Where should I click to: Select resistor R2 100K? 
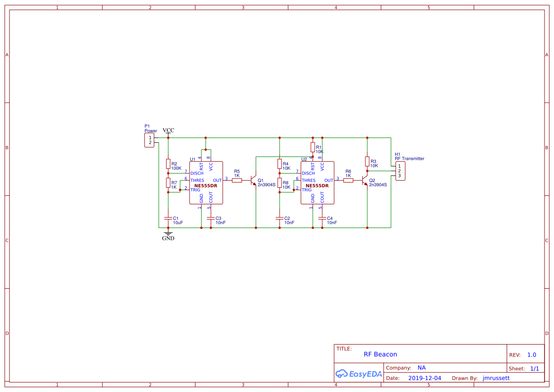(x=168, y=163)
